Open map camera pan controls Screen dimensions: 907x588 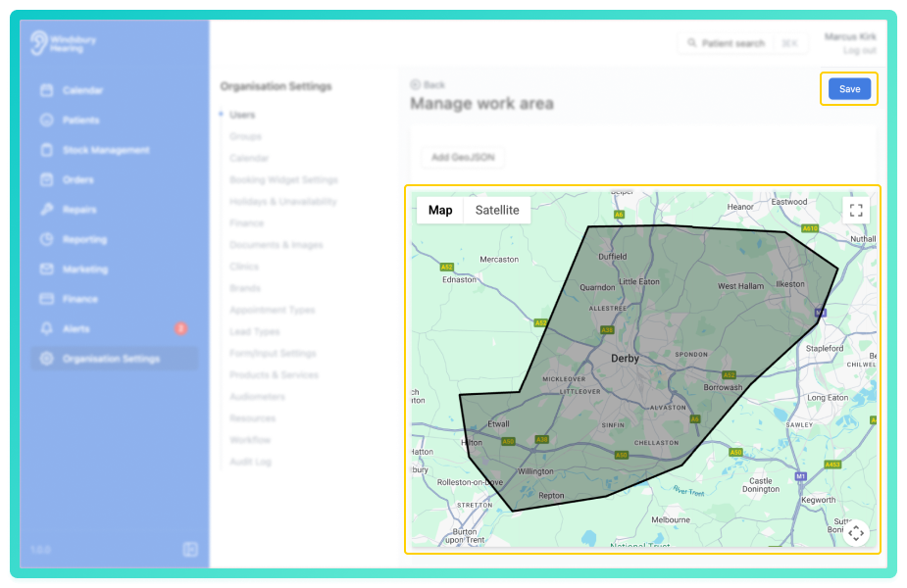tap(856, 532)
